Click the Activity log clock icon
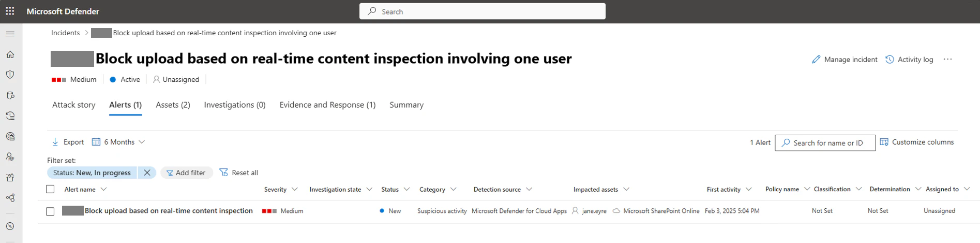The width and height of the screenshot is (980, 243). click(x=889, y=60)
